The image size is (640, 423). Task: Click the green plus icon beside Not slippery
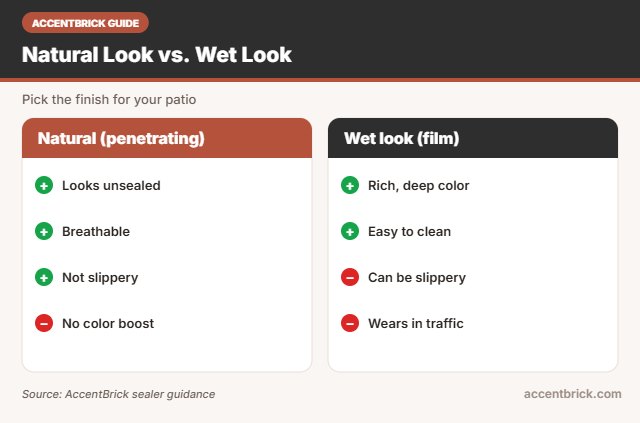point(44,277)
